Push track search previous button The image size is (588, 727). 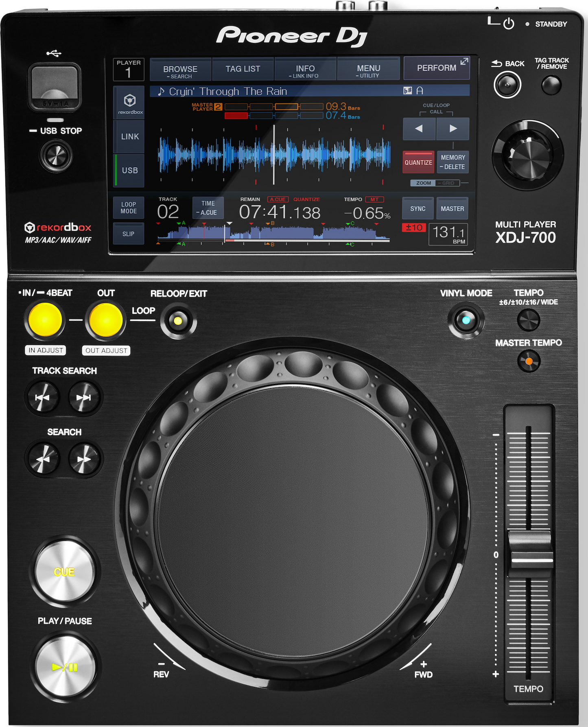click(x=42, y=397)
